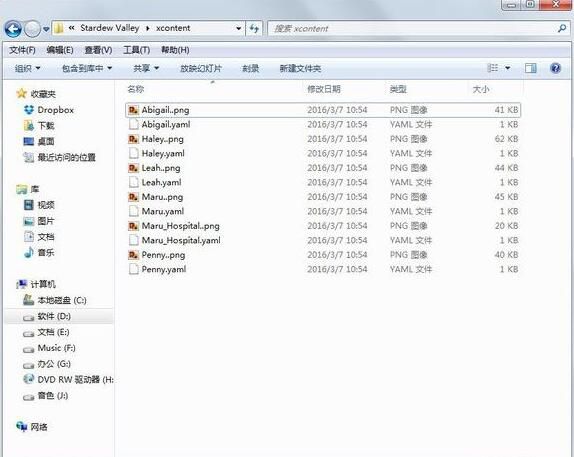Open the 工具(T) menu
The height and width of the screenshot is (457, 574).
click(137, 50)
